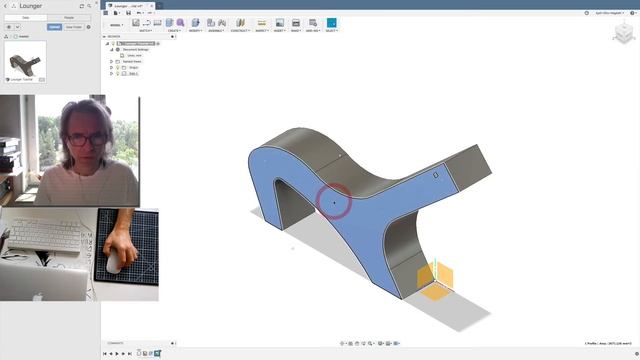Expand the Origin folder

point(111,67)
